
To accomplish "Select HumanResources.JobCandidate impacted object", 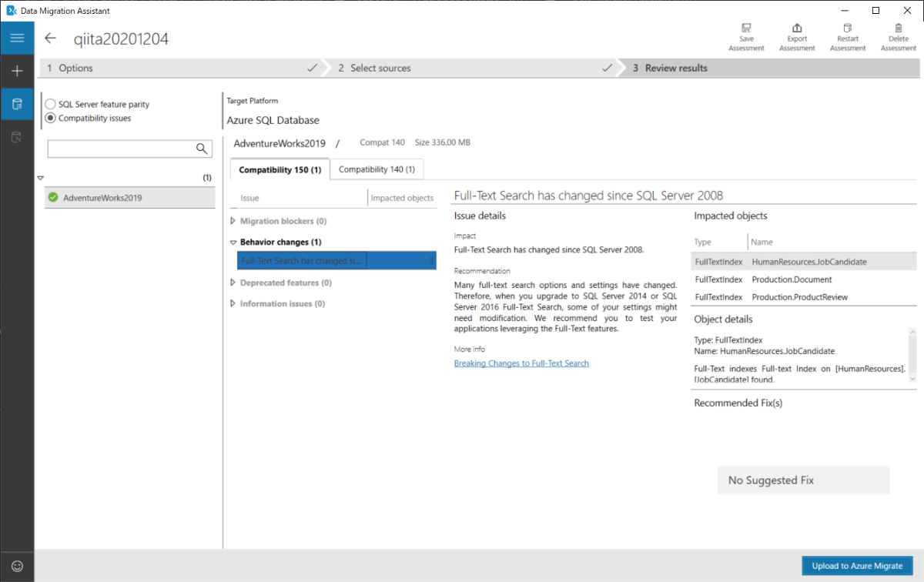I will click(804, 262).
